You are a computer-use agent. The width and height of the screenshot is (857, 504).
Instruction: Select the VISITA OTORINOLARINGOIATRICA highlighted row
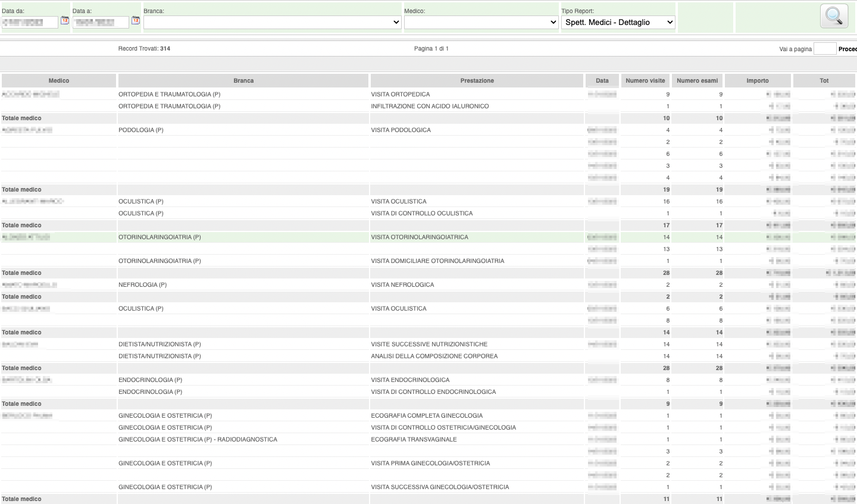click(420, 237)
